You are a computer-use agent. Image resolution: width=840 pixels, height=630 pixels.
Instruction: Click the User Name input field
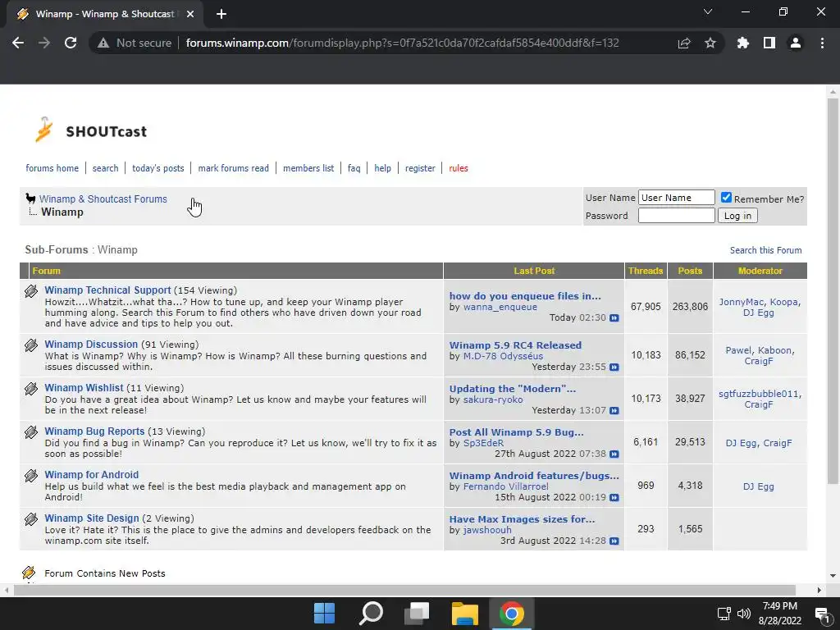tap(676, 198)
